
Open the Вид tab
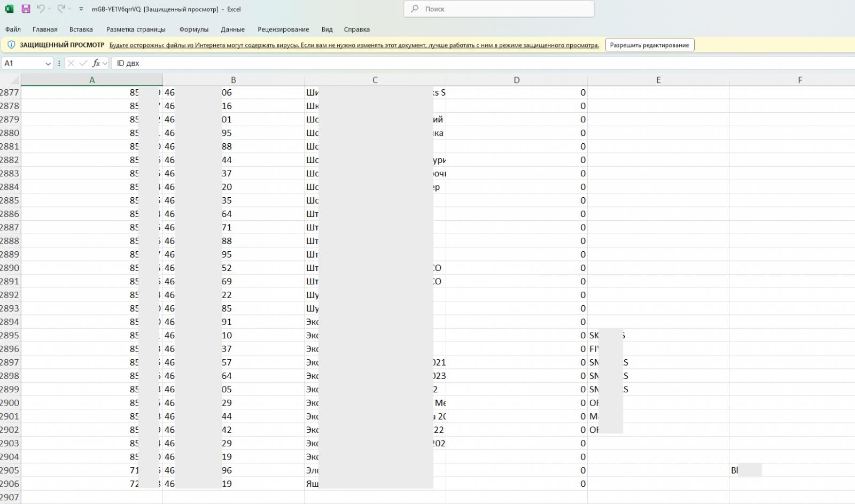[x=327, y=29]
